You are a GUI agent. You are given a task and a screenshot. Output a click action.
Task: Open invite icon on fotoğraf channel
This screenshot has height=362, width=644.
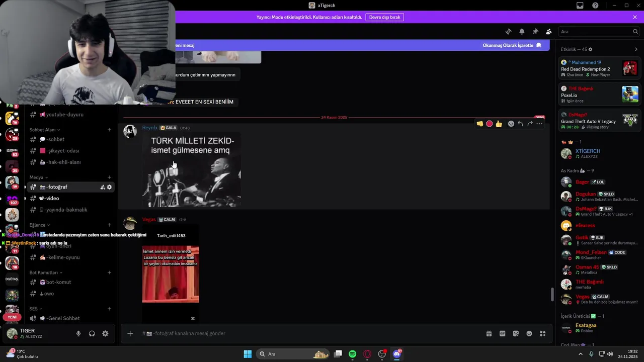coord(103,187)
